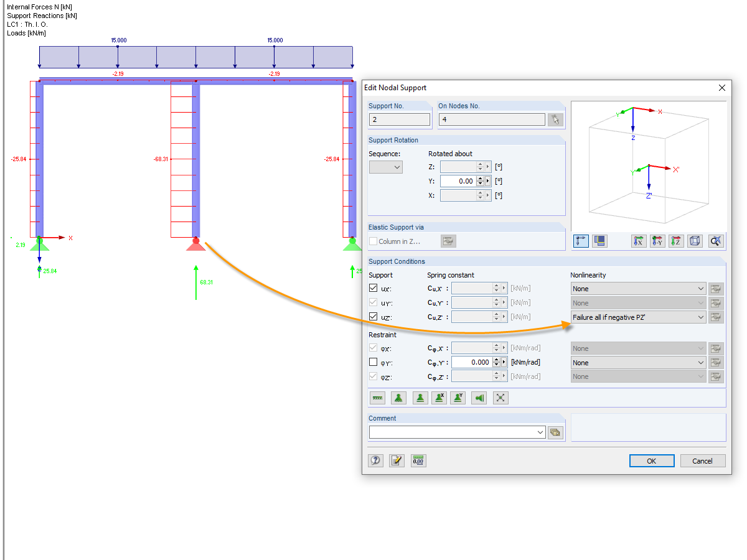Click the comment edit pencil icon
The width and height of the screenshot is (747, 560).
point(397,460)
